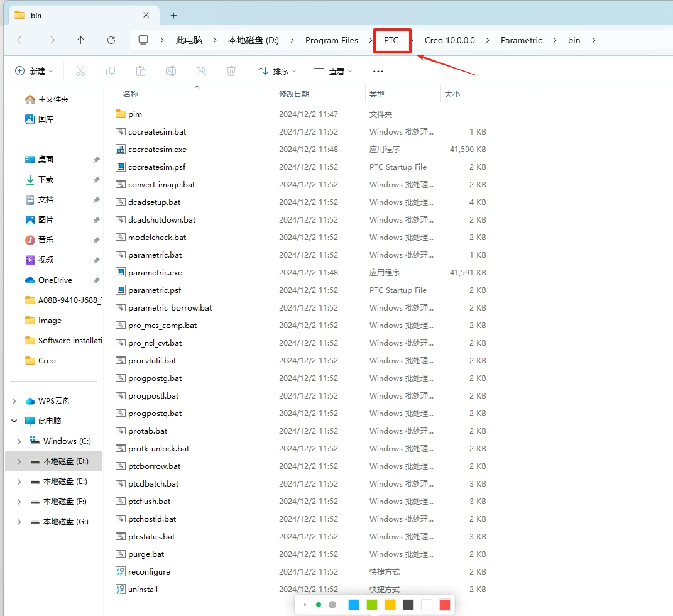Click the Copy icon in toolbar
This screenshot has width=673, height=616.
click(111, 71)
